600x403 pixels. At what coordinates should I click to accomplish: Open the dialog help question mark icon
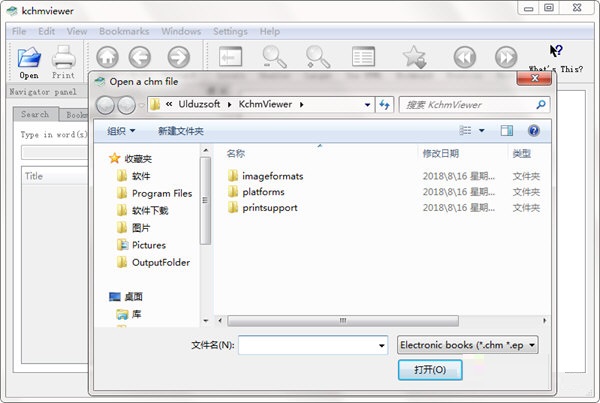point(534,131)
